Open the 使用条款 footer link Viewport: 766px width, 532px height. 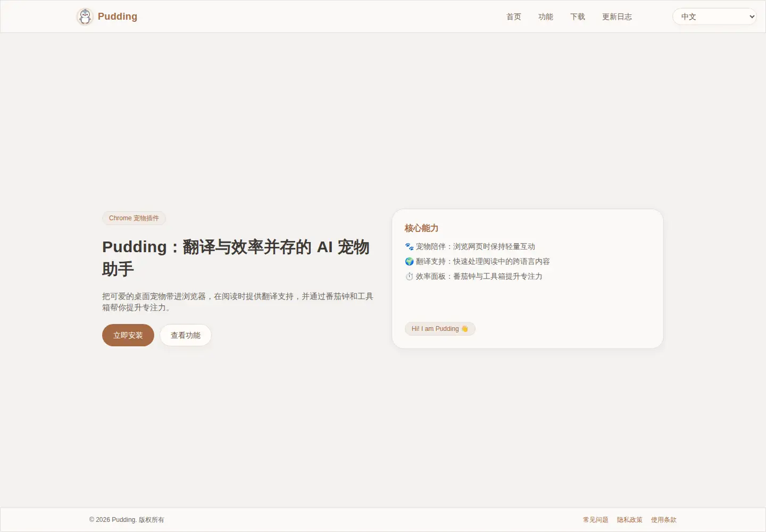(x=664, y=520)
